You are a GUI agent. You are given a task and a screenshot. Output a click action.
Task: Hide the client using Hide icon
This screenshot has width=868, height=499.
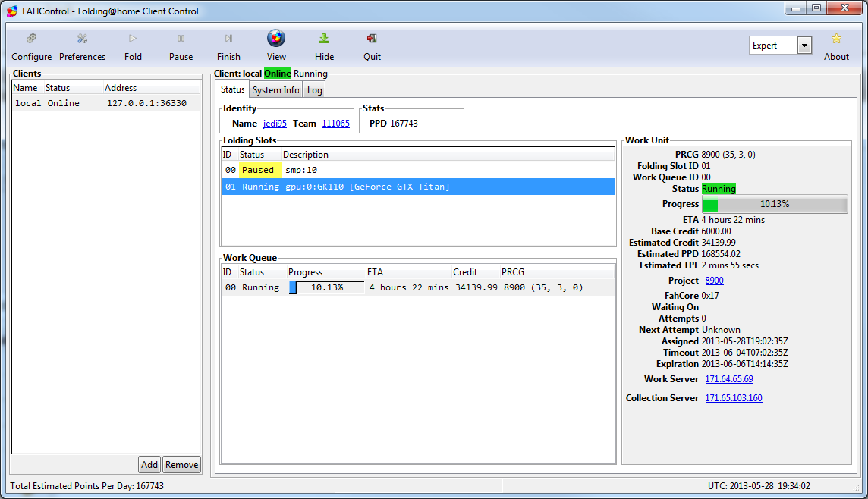click(x=324, y=39)
